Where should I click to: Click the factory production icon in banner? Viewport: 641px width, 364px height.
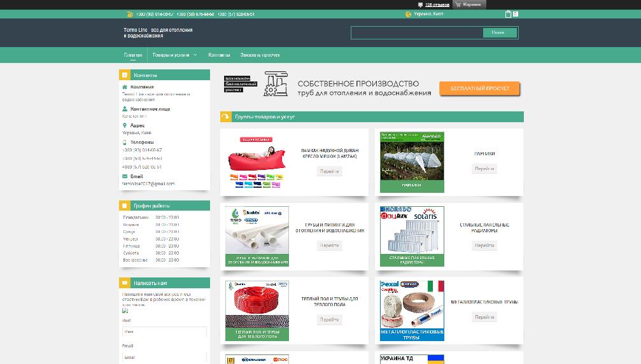276,84
